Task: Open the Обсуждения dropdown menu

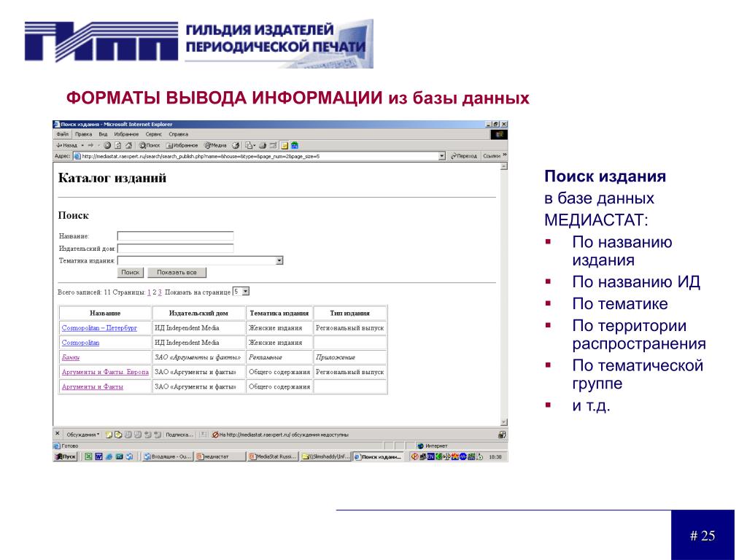Action: [x=83, y=435]
